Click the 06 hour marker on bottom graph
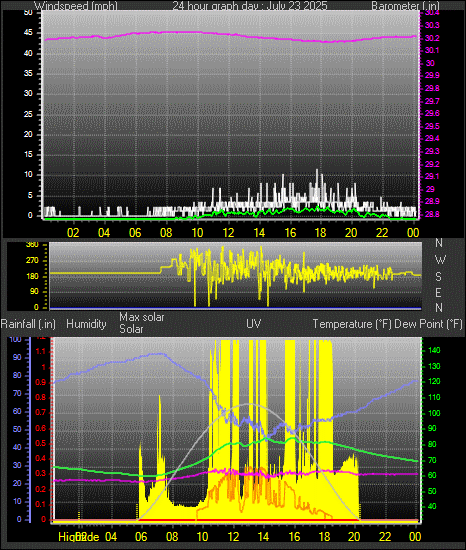The image size is (466, 550). (141, 536)
